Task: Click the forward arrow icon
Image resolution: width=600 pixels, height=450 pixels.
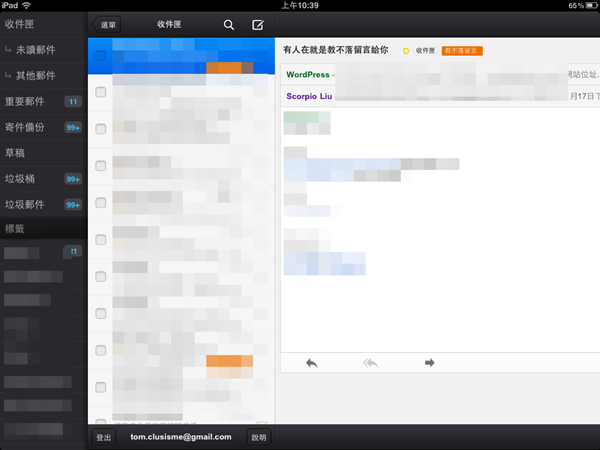Action: [430, 363]
